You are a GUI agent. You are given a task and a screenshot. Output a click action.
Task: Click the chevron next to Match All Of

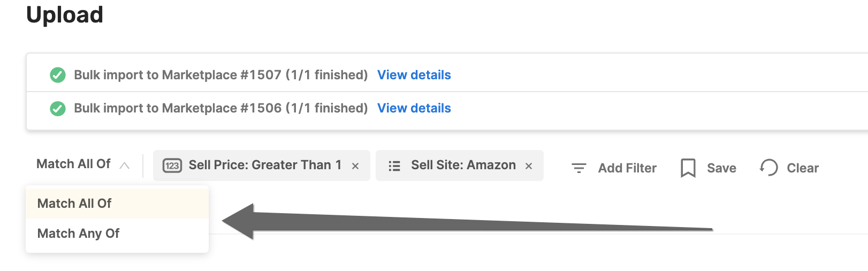point(124,165)
